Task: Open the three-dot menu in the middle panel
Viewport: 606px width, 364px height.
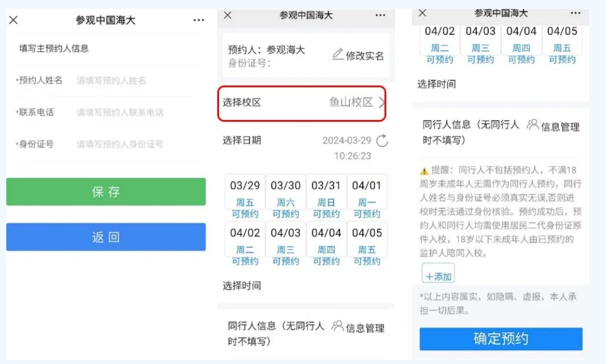Action: click(381, 16)
